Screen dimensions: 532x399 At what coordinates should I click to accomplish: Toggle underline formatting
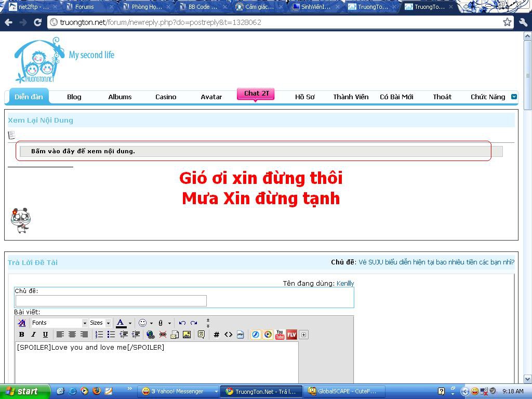coord(45,335)
